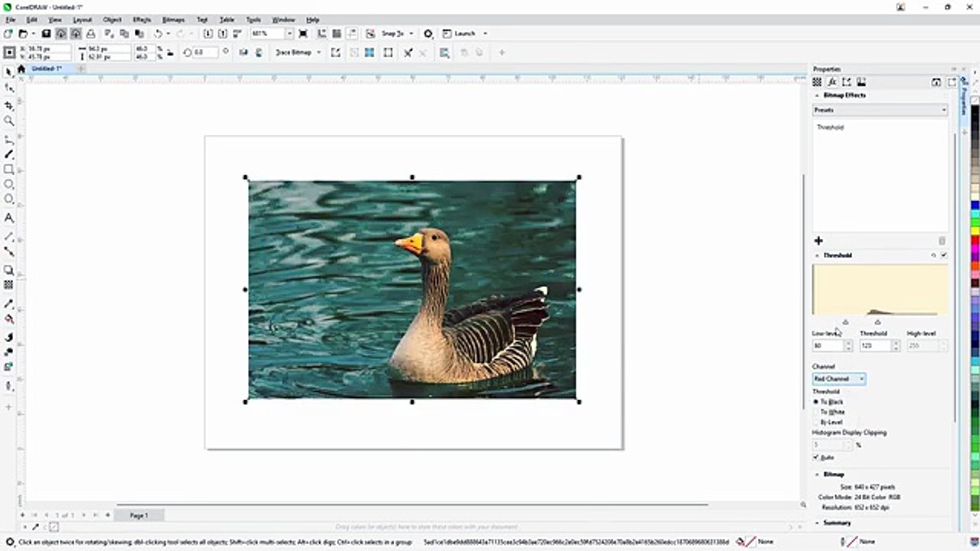
Task: Open the Window menu
Action: [x=283, y=20]
